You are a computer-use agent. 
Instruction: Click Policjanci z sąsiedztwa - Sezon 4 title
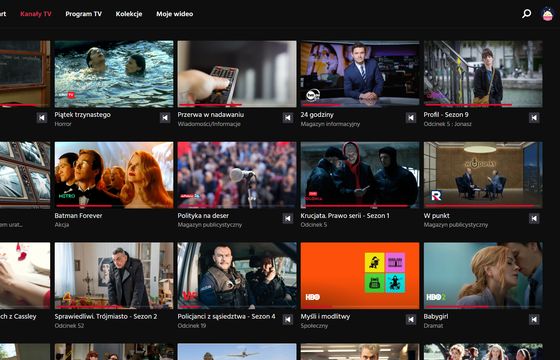click(x=226, y=316)
